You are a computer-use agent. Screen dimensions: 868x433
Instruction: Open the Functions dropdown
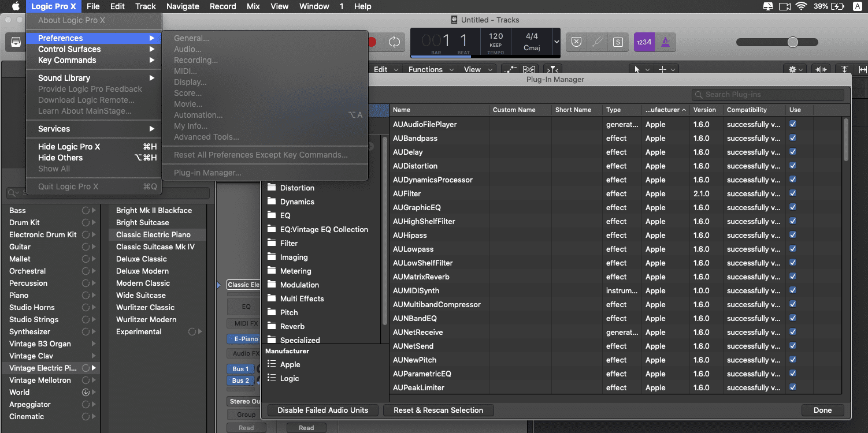pyautogui.click(x=429, y=69)
